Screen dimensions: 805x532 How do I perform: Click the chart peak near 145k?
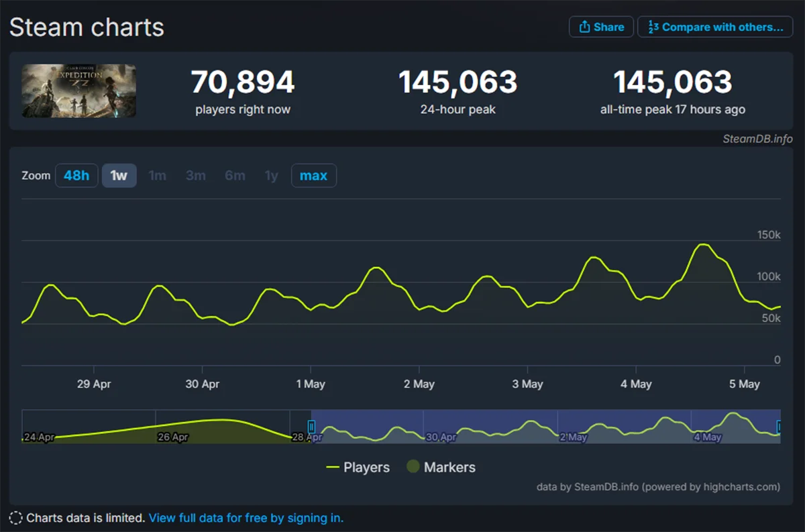click(702, 245)
